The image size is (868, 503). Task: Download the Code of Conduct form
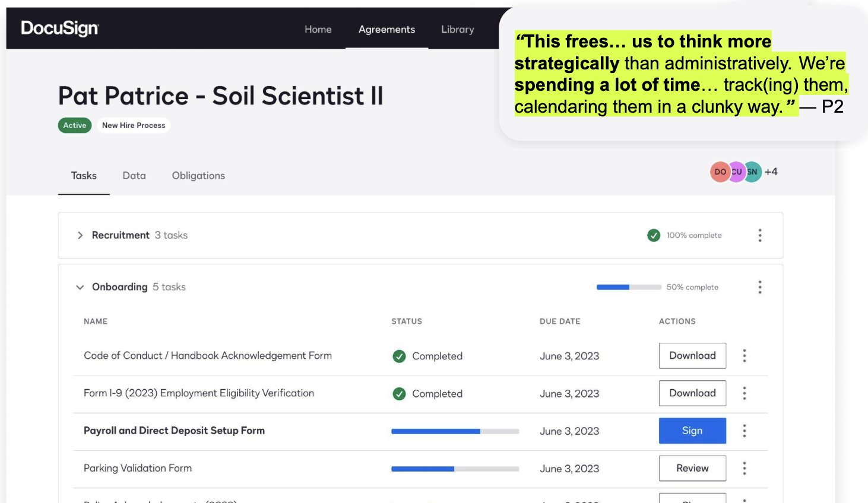click(692, 355)
